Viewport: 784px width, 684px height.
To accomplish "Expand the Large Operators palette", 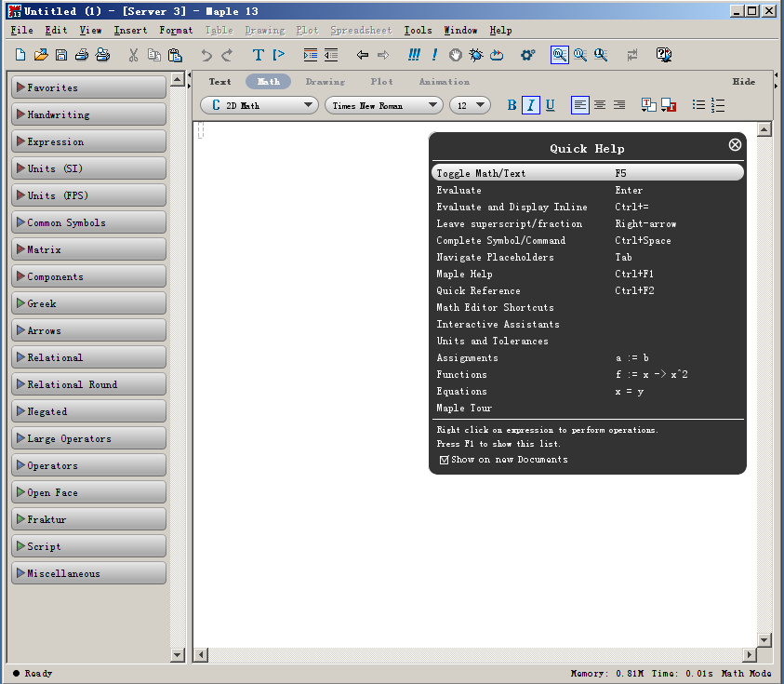I will pos(88,439).
